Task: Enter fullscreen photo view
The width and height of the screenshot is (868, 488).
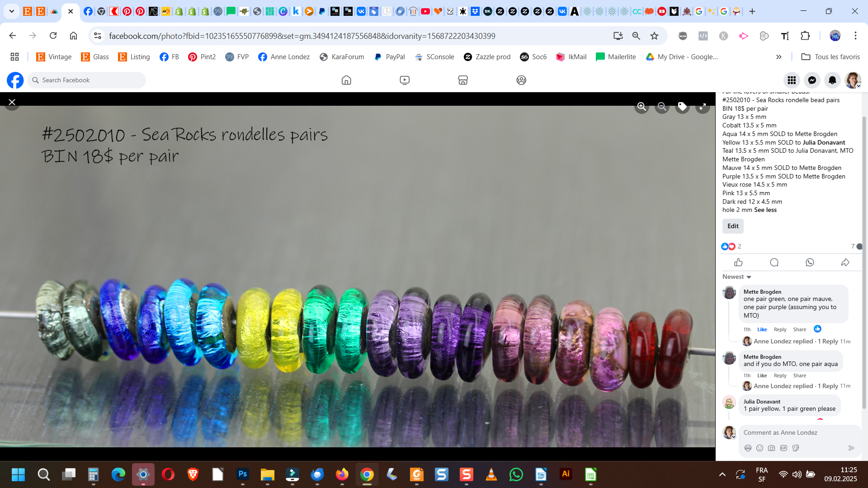Action: 703,107
